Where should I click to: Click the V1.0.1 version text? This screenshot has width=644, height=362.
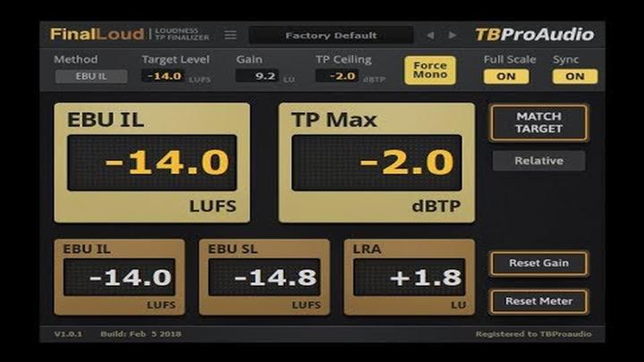[68, 334]
